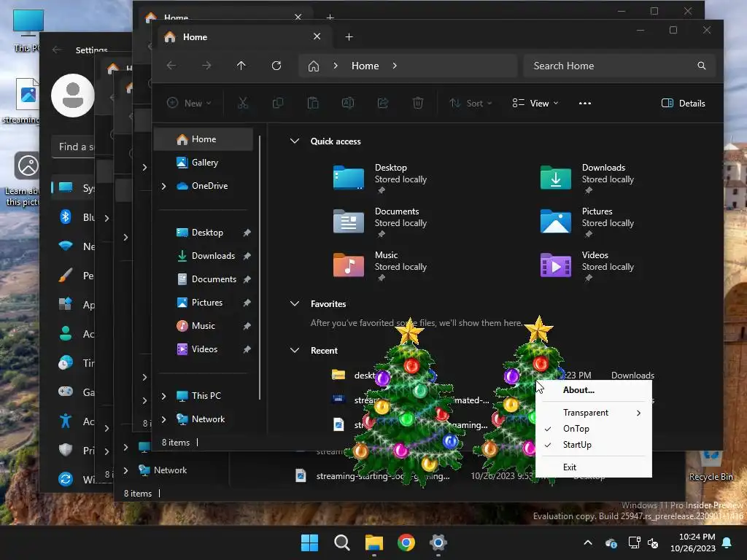The width and height of the screenshot is (747, 560).
Task: Click Settings window back arrow
Action: 57,50
